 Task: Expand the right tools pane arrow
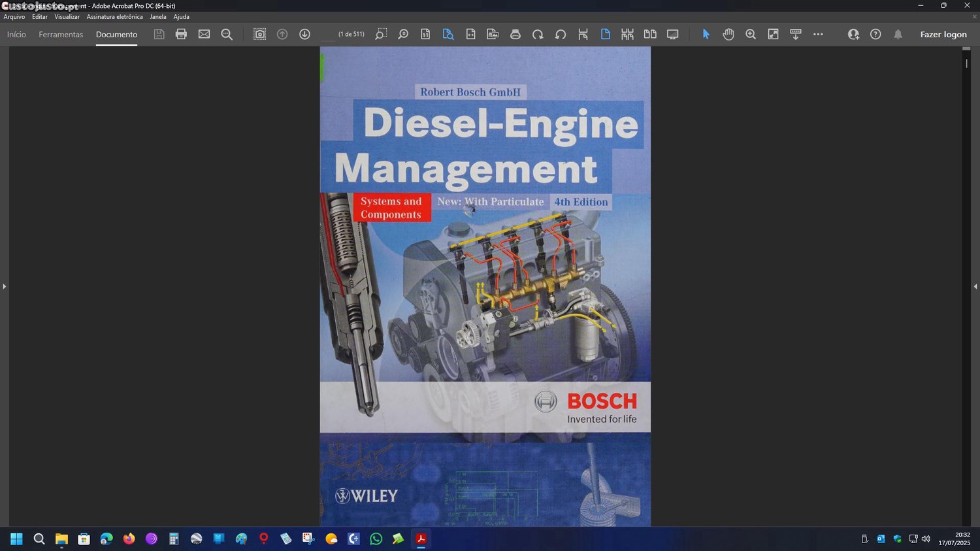point(975,286)
